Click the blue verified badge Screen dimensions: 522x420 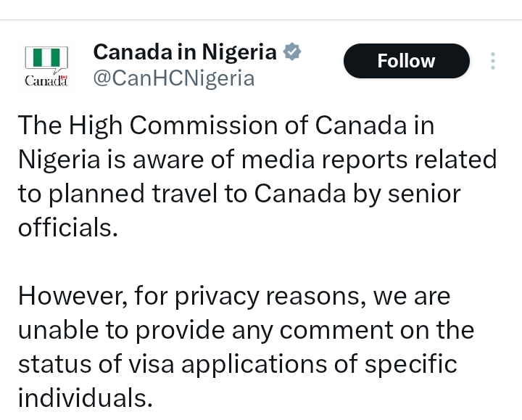pos(292,52)
